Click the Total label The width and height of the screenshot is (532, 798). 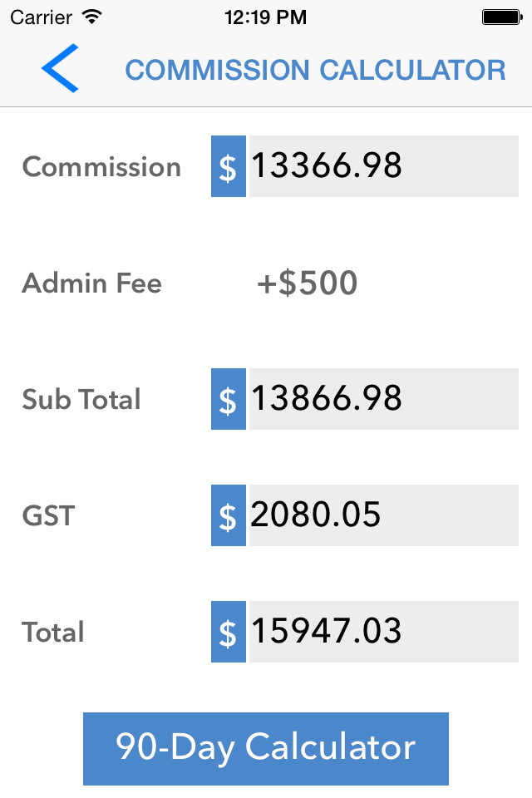tap(53, 632)
